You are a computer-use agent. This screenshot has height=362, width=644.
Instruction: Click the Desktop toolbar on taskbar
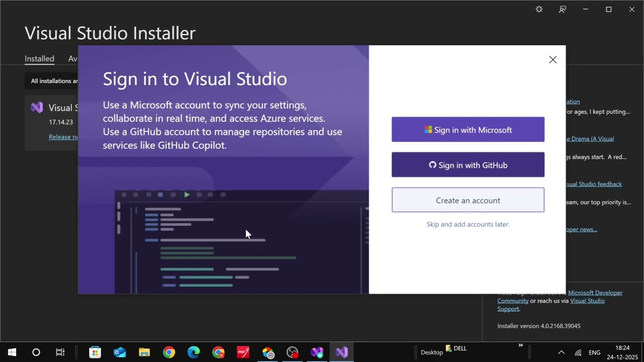pos(432,352)
